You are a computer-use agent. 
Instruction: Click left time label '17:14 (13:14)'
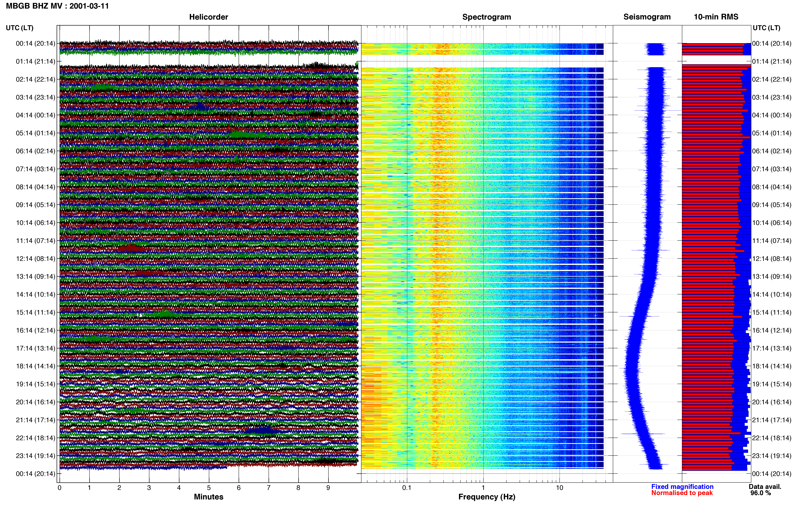pyautogui.click(x=36, y=348)
